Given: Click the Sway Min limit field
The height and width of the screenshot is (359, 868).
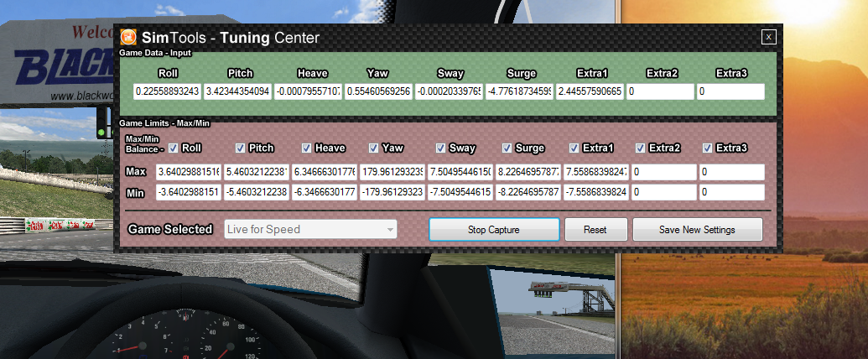Looking at the screenshot, I should [460, 193].
